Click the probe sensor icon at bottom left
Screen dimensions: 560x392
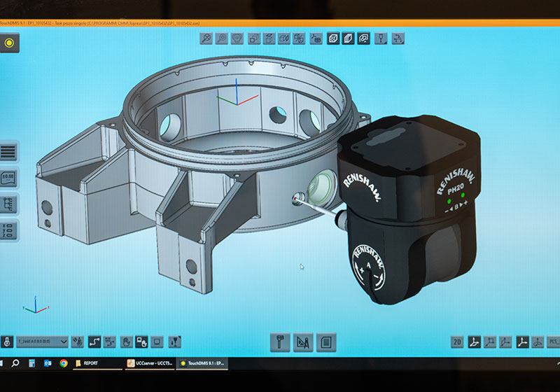7,342
